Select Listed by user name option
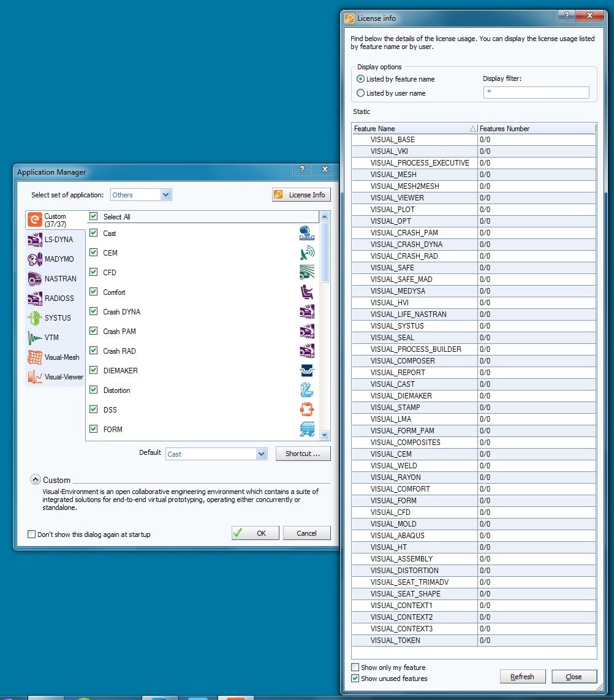Screen dimensions: 614x700 (360, 93)
